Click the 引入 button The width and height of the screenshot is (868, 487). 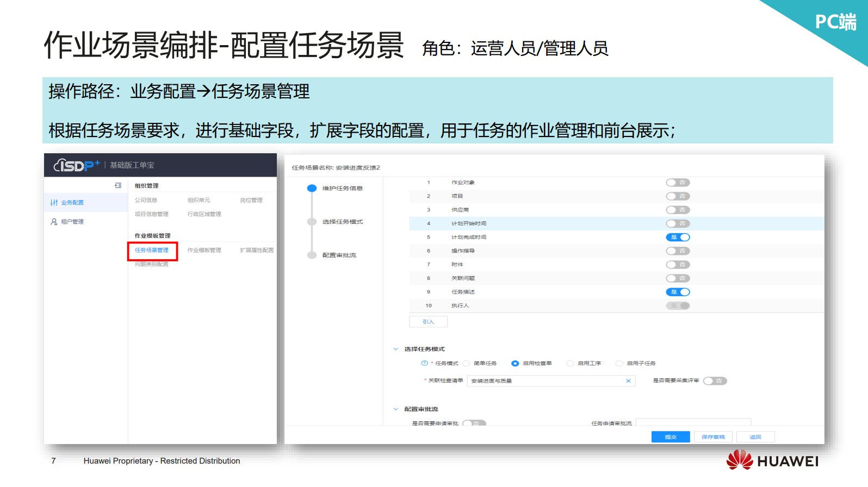(x=428, y=322)
